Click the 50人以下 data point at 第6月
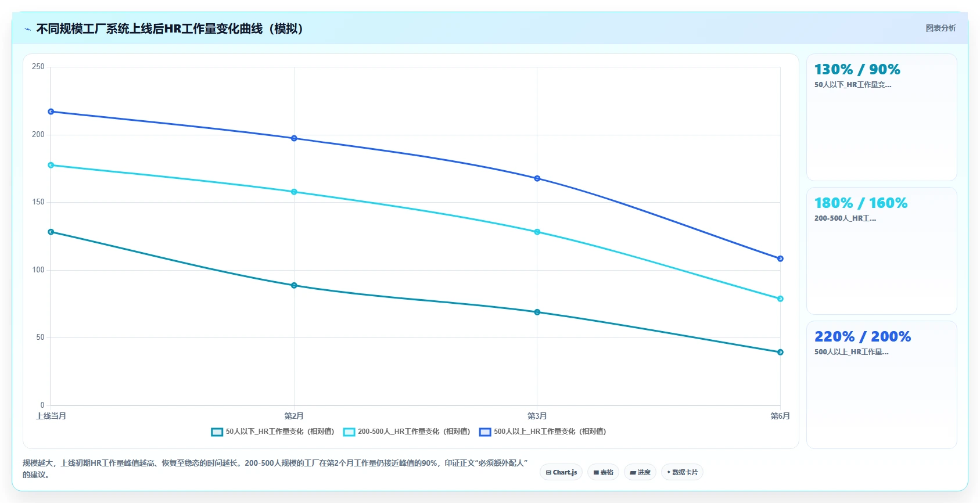 [780, 352]
